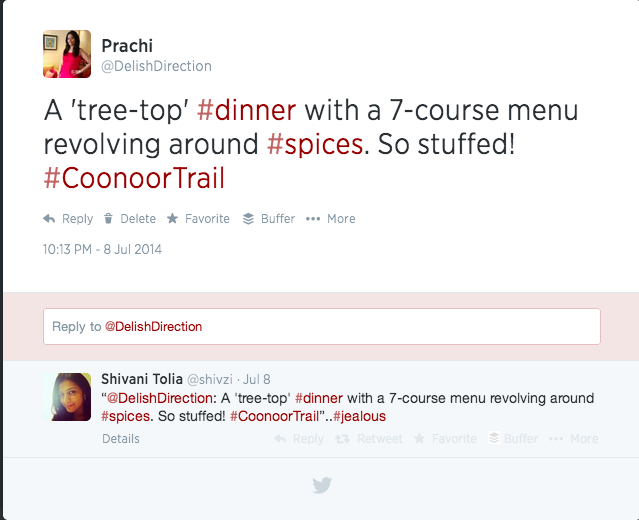Viewport: 639px width, 520px height.
Task: Click the Reply arrow icon under main tweet
Action: (x=49, y=219)
